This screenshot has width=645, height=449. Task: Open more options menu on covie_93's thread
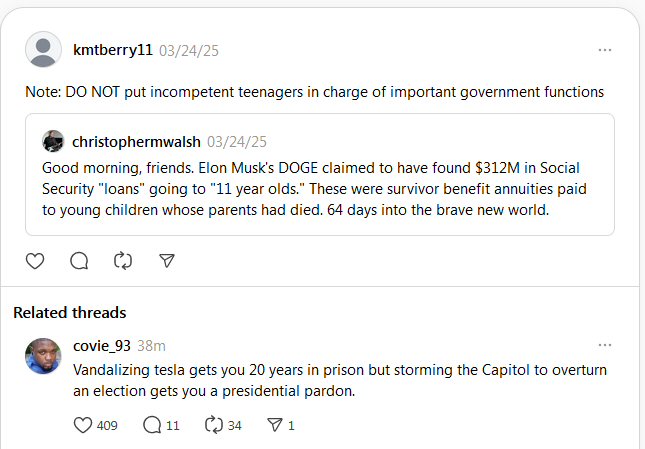pyautogui.click(x=604, y=345)
